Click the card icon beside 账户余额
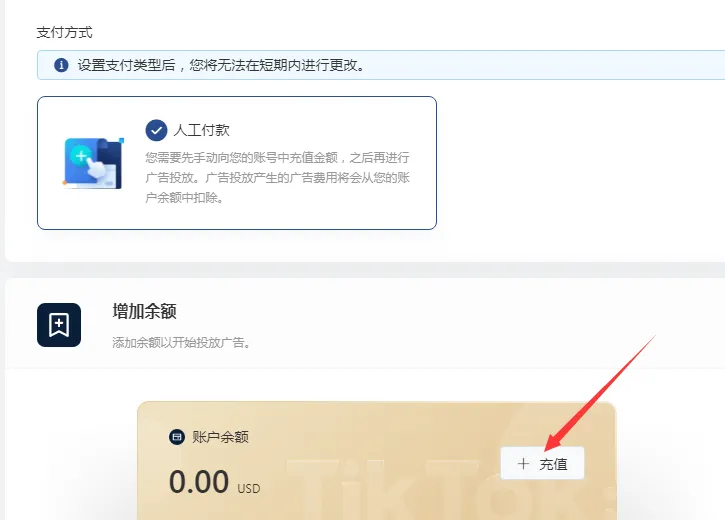This screenshot has height=520, width=725. coord(177,436)
